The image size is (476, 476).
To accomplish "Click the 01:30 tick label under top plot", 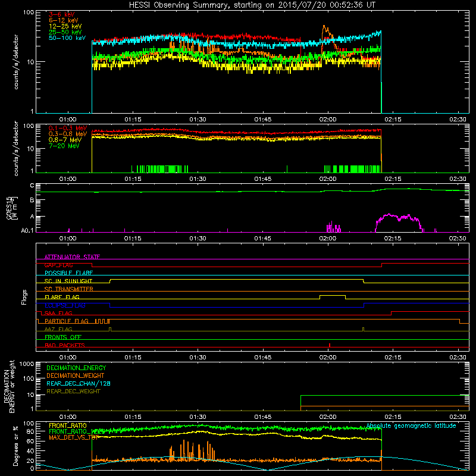I will point(198,120).
